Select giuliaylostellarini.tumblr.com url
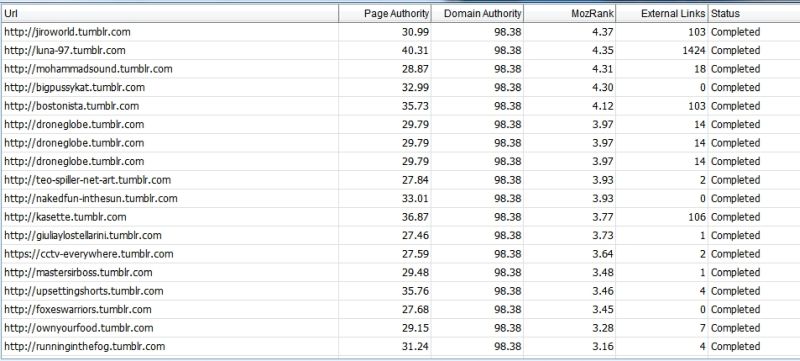 [169, 236]
